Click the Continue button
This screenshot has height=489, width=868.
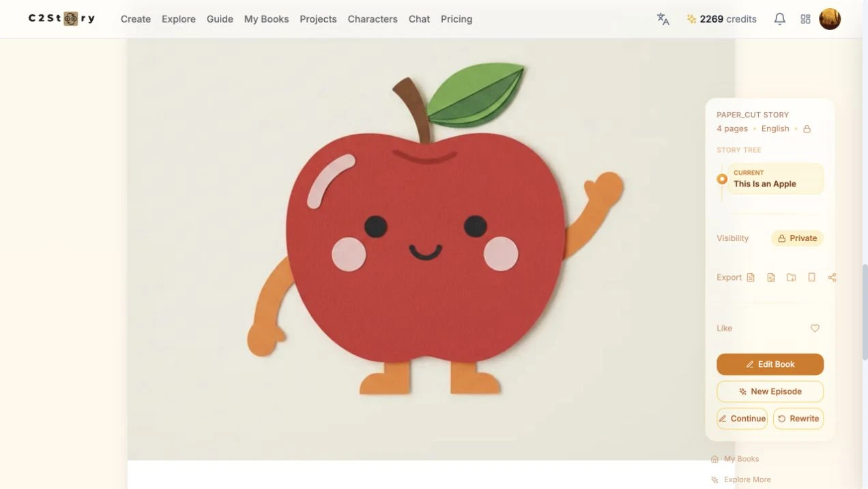click(x=742, y=419)
